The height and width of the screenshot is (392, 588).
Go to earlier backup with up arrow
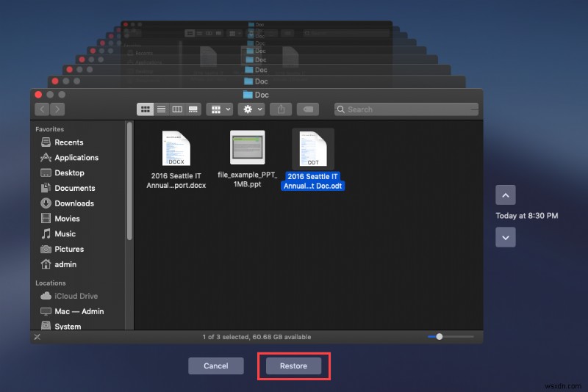coord(506,195)
